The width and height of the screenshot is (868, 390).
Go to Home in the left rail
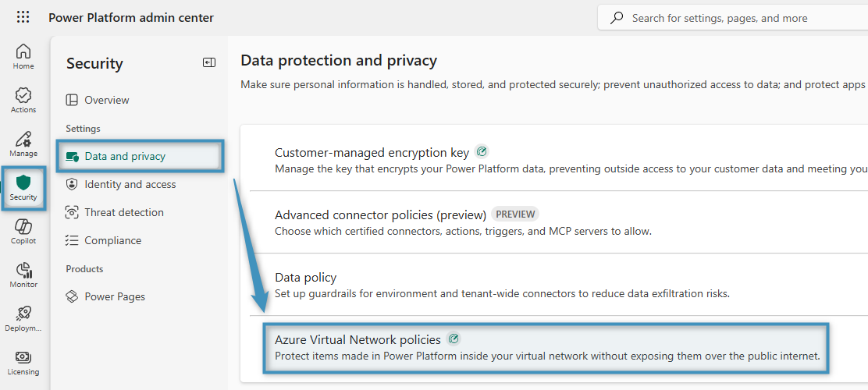23,56
